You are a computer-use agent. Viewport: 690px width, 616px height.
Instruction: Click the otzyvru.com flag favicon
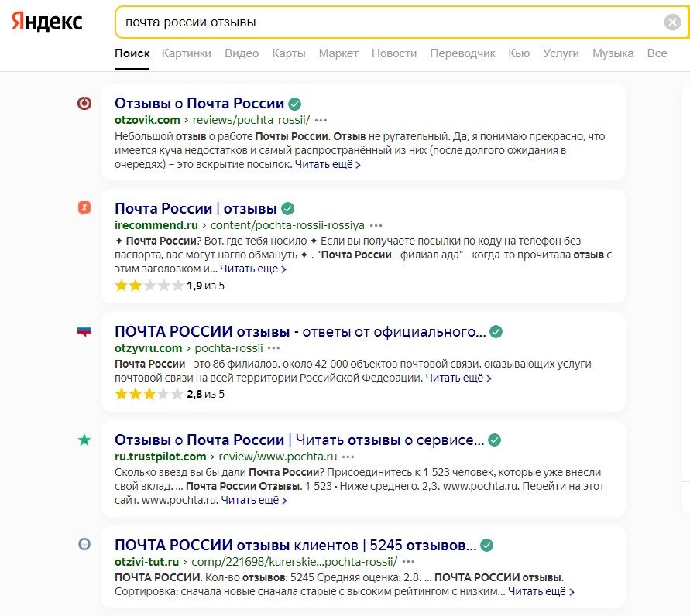pos(84,332)
